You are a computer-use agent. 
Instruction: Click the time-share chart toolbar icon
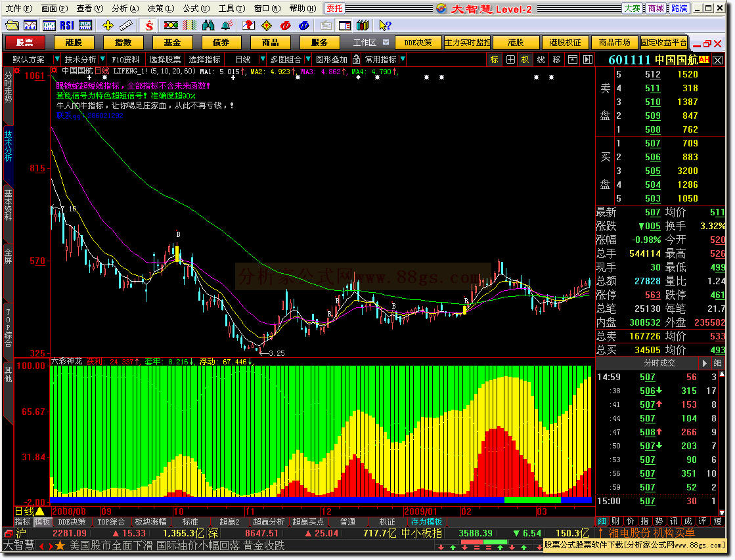tap(30, 26)
